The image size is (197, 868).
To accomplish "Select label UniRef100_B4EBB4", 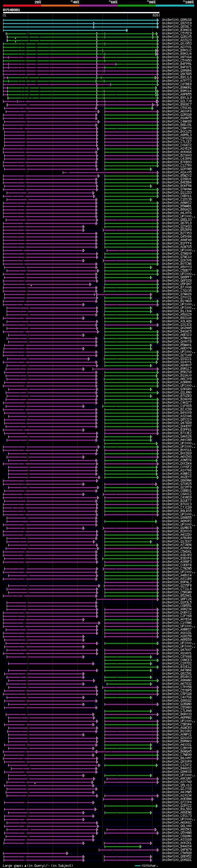I will coord(177,182).
